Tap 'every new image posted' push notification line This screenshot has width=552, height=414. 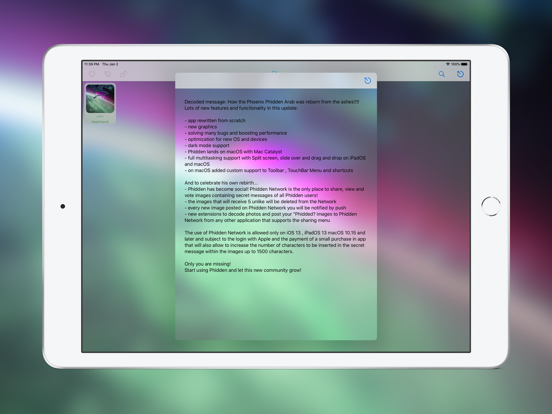click(265, 208)
